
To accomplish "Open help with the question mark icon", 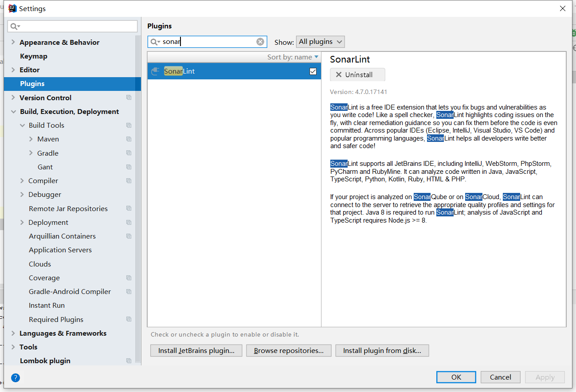I will (16, 378).
